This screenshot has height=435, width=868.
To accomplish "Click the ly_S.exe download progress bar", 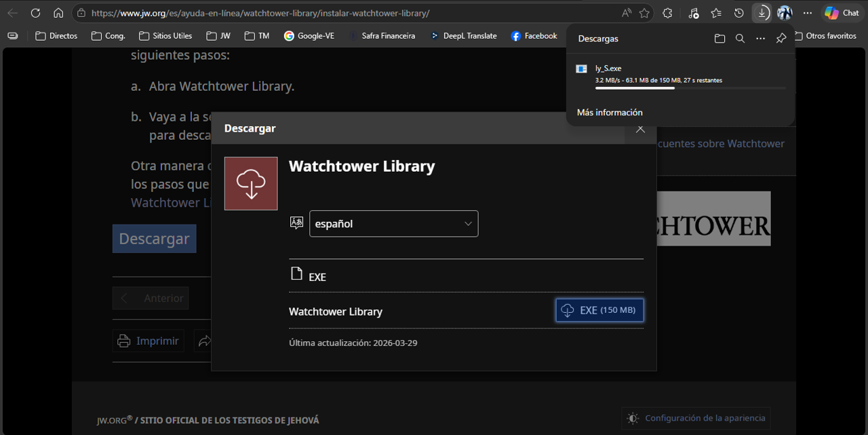I will 690,88.
